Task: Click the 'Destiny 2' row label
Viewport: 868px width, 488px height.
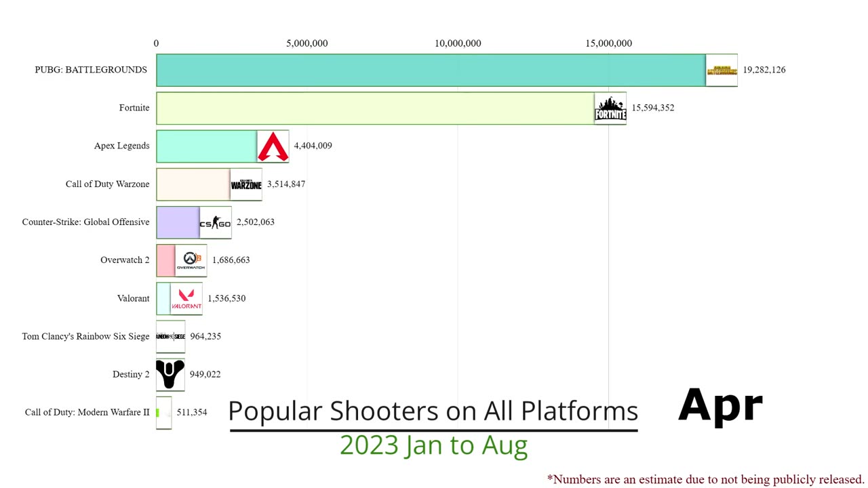Action: (131, 374)
